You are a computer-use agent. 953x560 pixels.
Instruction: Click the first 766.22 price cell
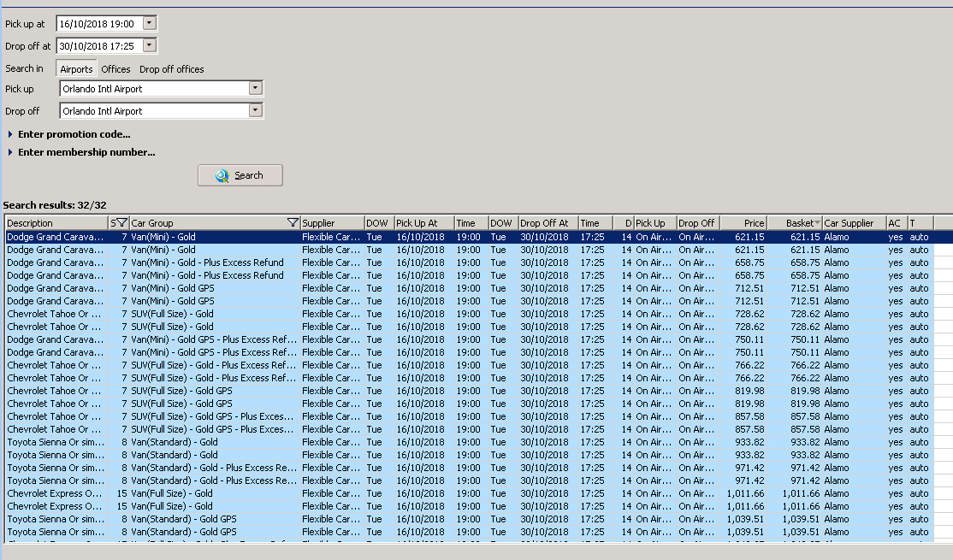pos(743,365)
